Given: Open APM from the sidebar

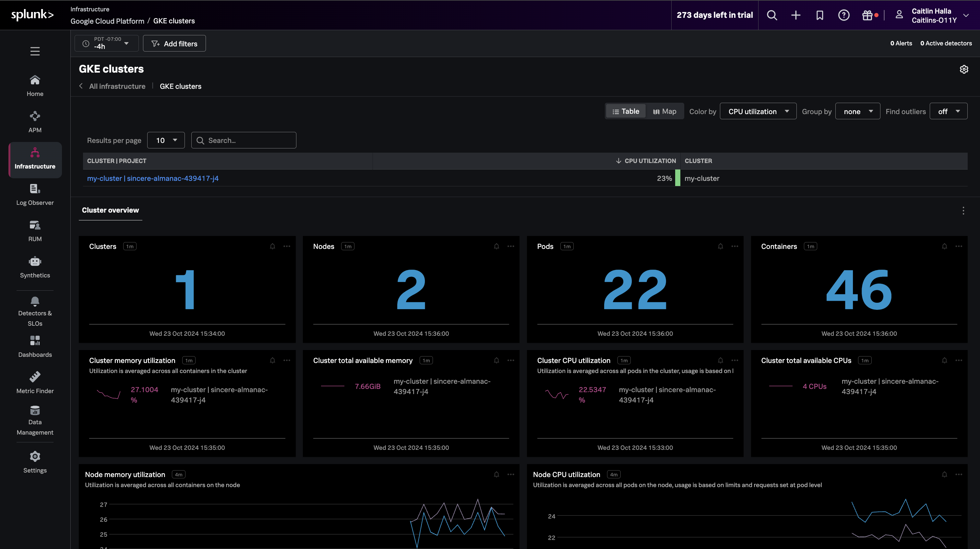Looking at the screenshot, I should pyautogui.click(x=35, y=122).
